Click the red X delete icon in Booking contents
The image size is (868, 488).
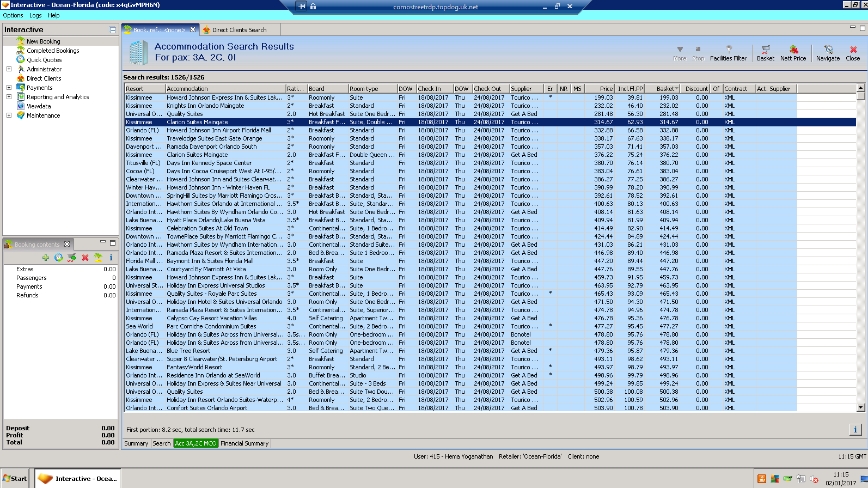pos(85,258)
